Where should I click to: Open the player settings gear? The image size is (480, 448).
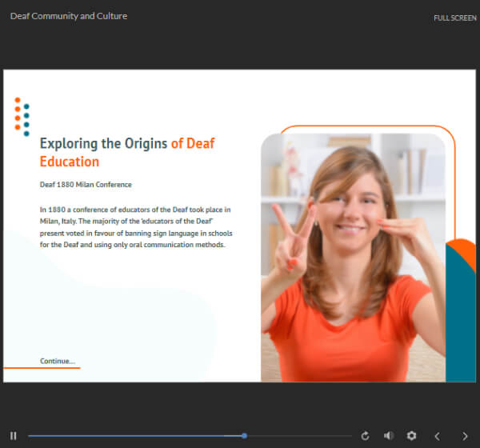pos(411,435)
